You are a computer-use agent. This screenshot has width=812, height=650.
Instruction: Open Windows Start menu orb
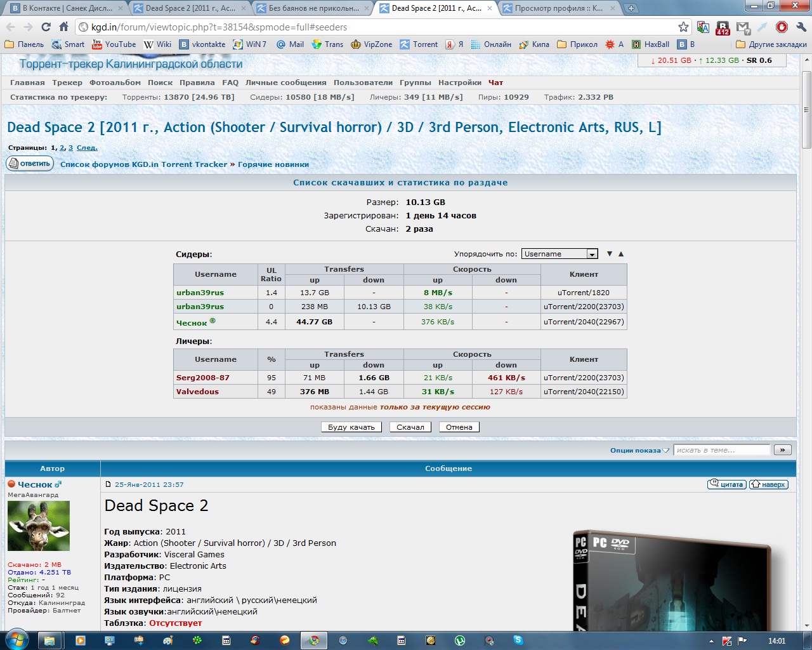pos(17,640)
